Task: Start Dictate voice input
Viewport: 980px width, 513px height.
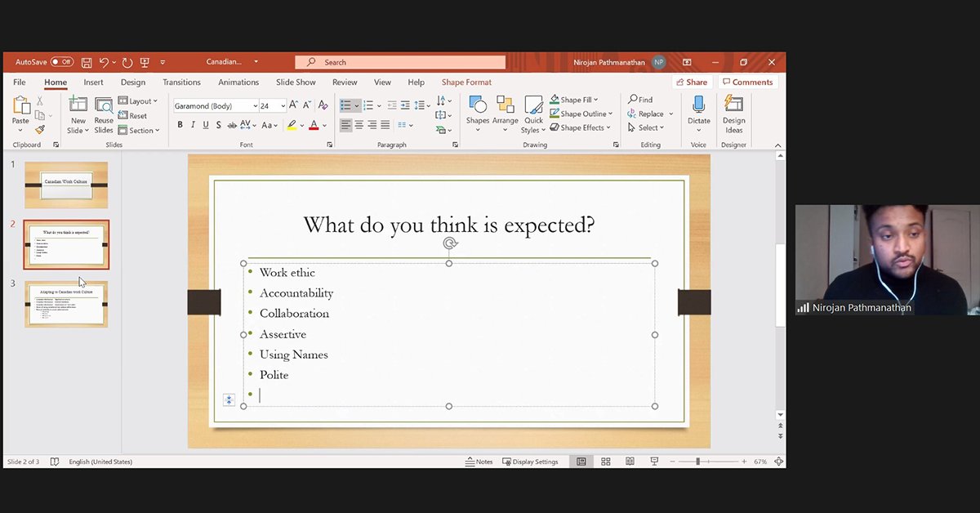Action: pyautogui.click(x=698, y=114)
